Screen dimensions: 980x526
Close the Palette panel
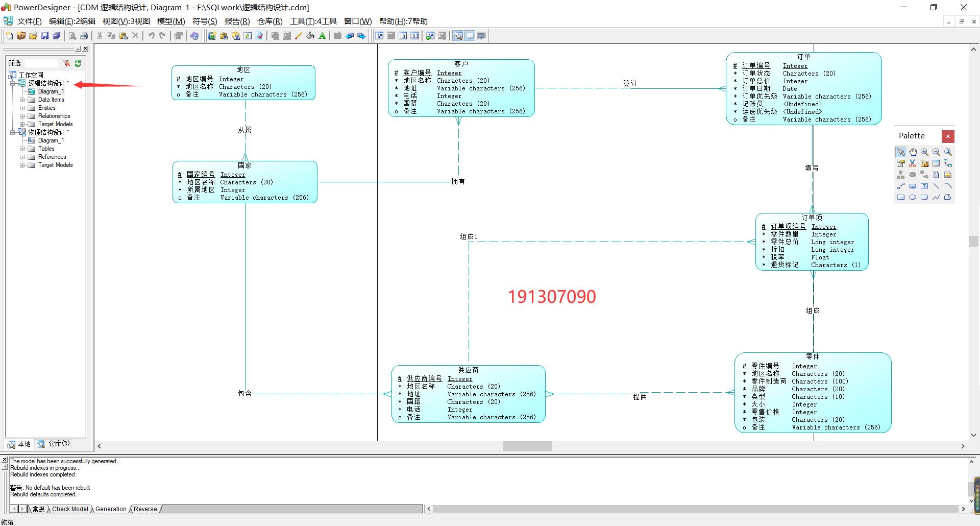[948, 136]
